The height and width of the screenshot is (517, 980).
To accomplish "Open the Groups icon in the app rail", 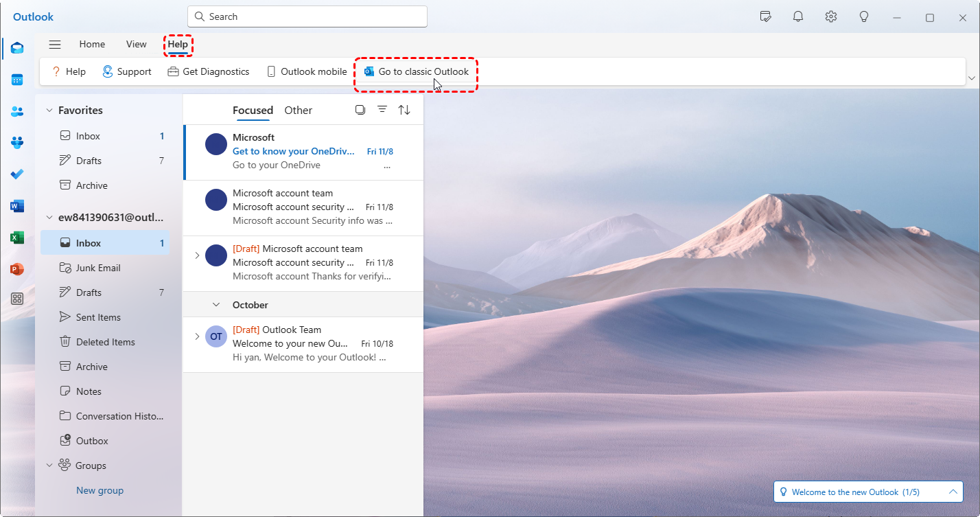I will (x=17, y=143).
